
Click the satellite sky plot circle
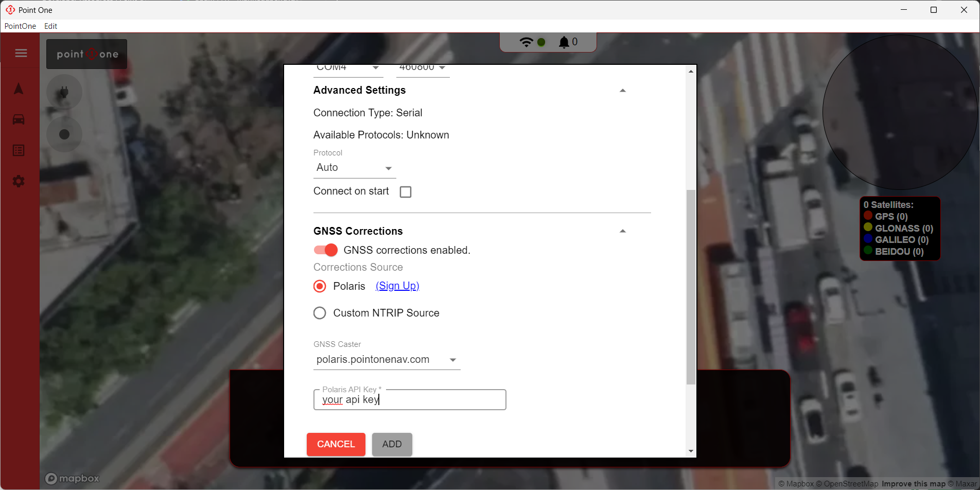click(900, 112)
